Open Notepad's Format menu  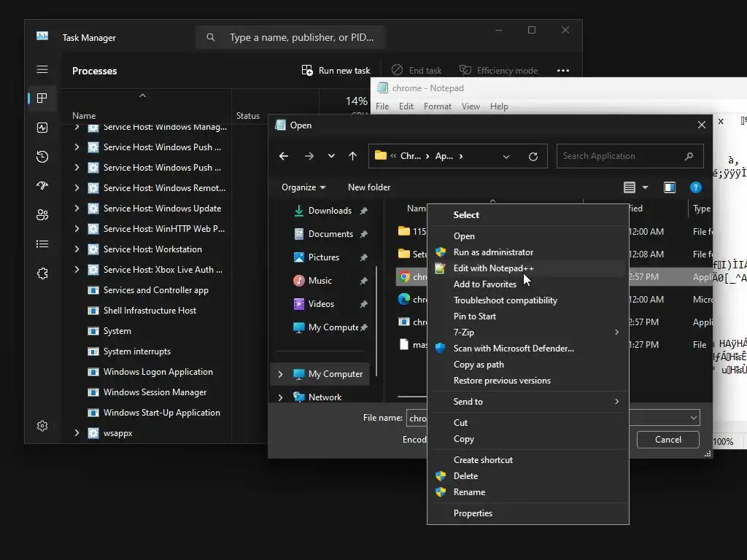438,106
